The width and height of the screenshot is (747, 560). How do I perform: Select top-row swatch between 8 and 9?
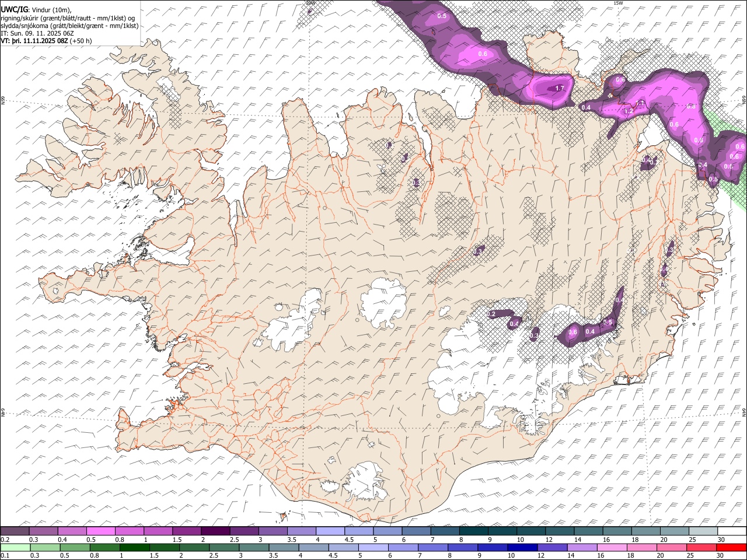474,531
